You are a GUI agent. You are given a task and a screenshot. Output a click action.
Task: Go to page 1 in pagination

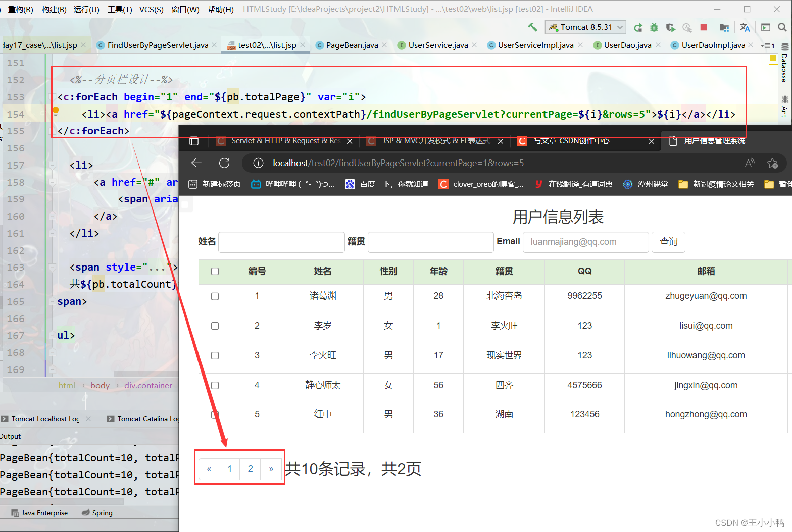pyautogui.click(x=230, y=469)
